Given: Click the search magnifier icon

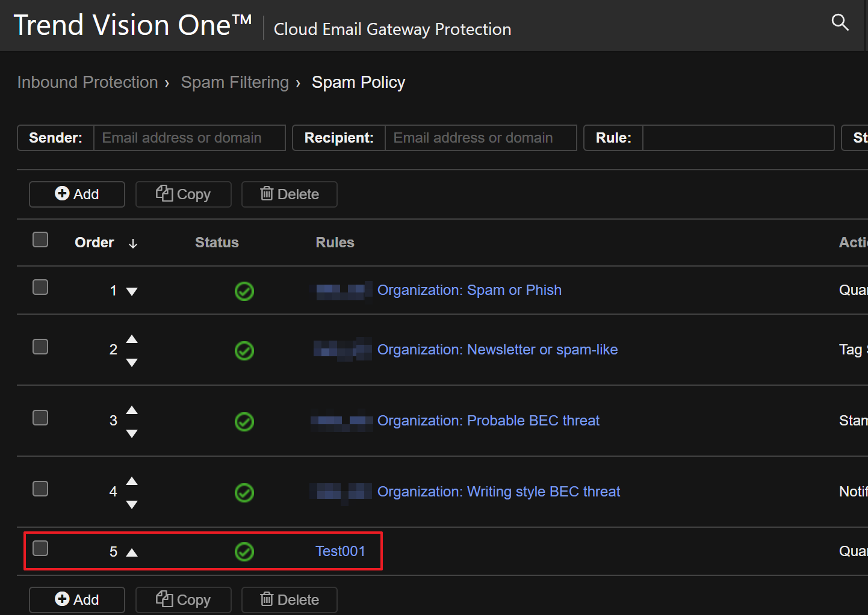Looking at the screenshot, I should pyautogui.click(x=840, y=23).
